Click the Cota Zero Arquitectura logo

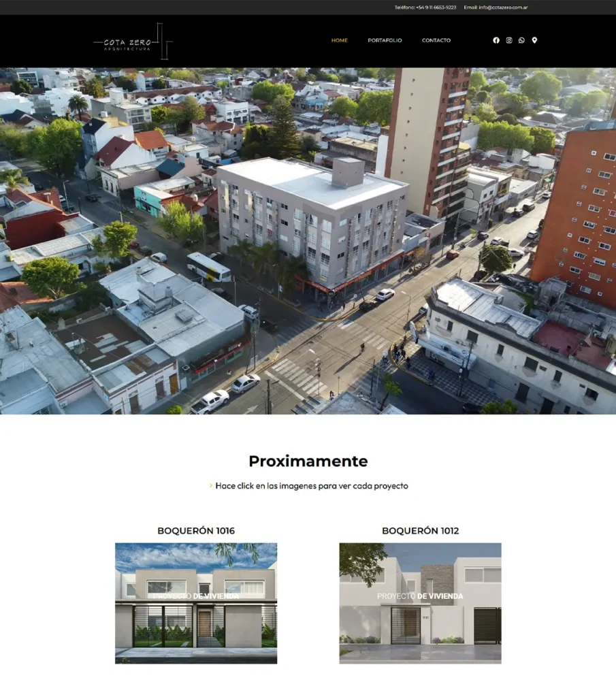point(133,41)
